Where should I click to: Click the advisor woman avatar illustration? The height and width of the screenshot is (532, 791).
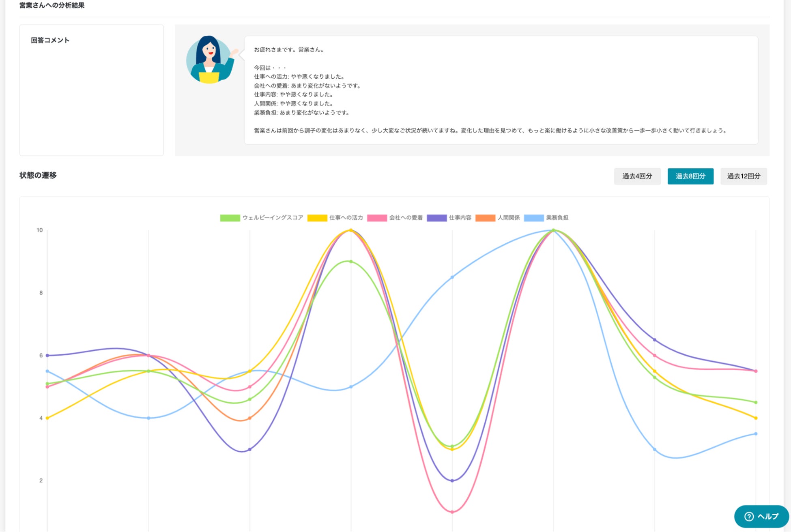click(x=210, y=60)
